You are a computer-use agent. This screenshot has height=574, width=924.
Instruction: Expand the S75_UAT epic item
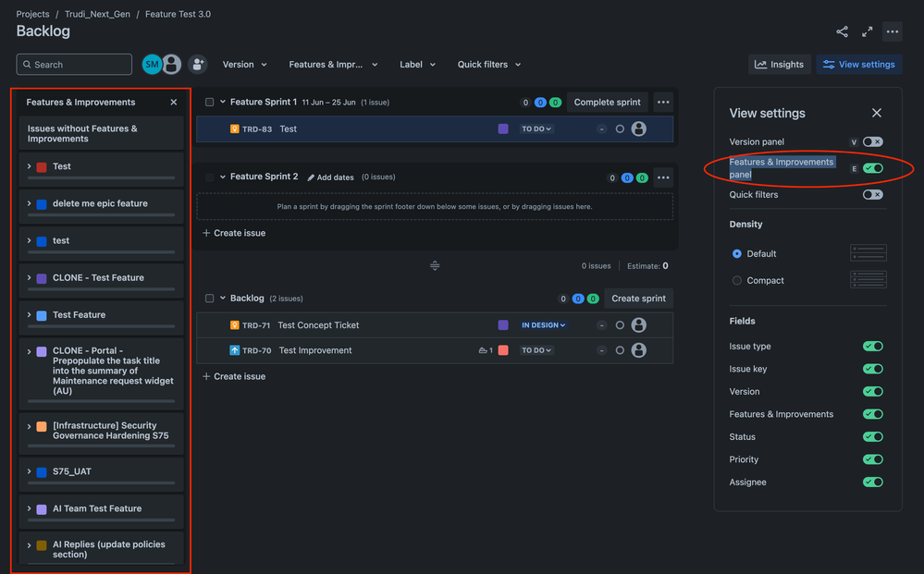[29, 471]
